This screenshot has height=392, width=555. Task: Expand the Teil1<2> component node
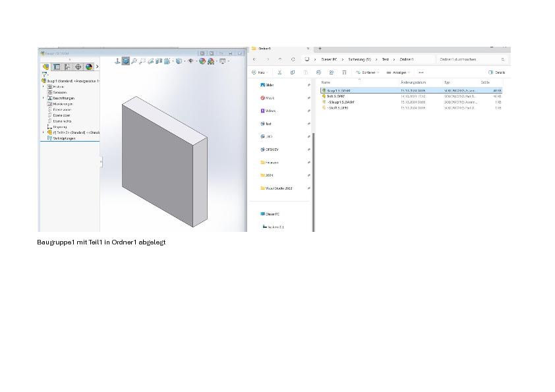click(44, 132)
